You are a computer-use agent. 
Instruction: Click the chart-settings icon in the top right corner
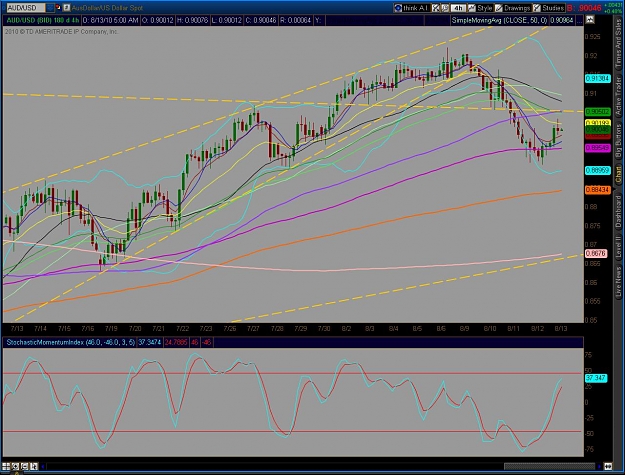[x=590, y=20]
